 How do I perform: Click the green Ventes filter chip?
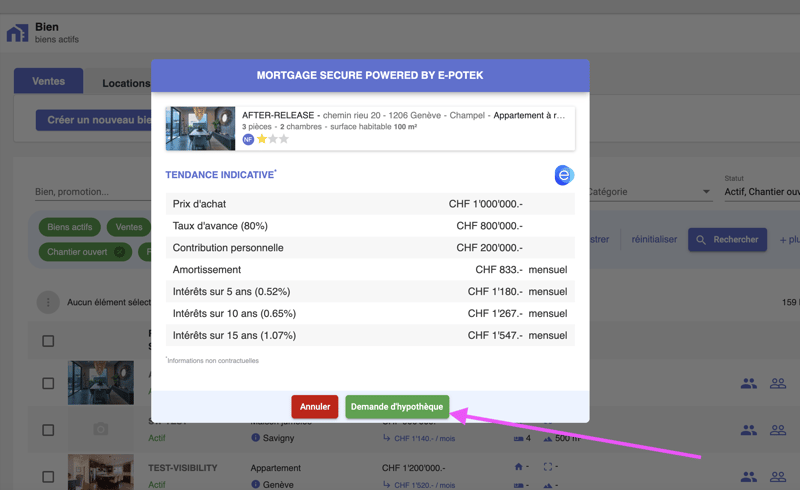pos(129,227)
